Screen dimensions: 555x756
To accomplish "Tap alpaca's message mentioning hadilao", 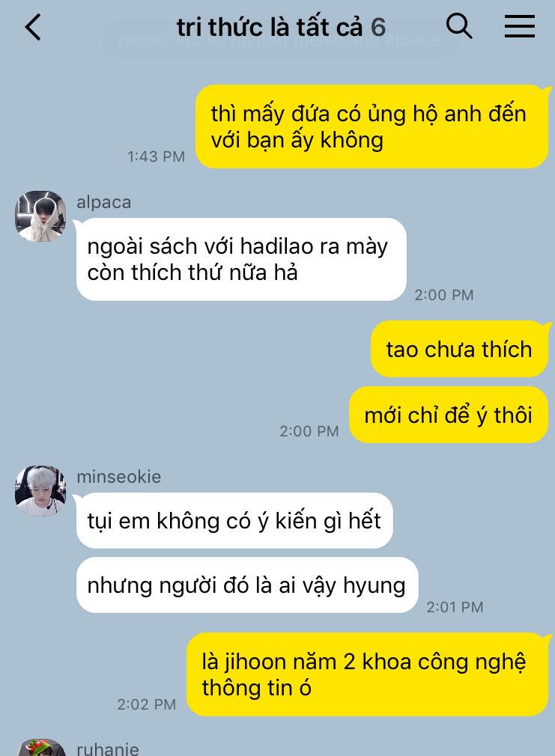I will 241,260.
